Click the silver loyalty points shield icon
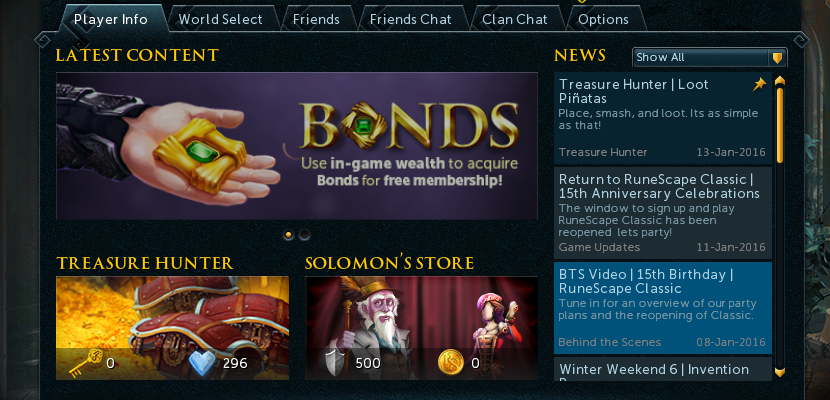 click(335, 363)
